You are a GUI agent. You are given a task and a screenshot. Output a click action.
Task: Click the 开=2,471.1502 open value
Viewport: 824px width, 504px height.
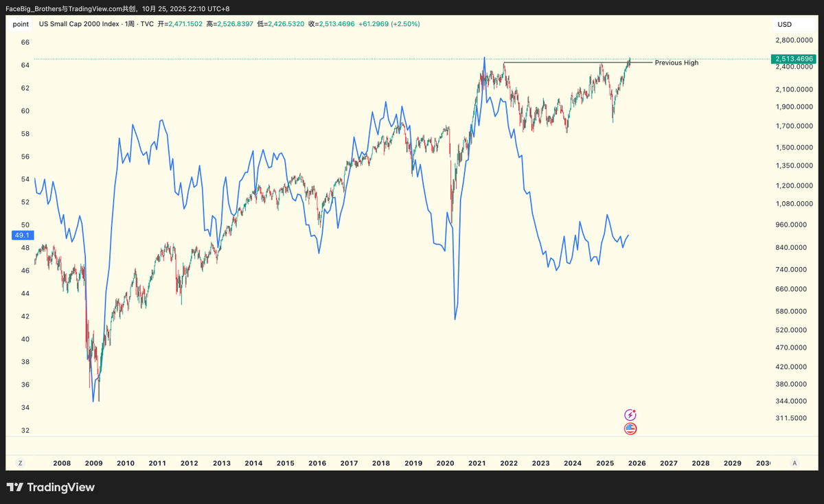point(181,24)
